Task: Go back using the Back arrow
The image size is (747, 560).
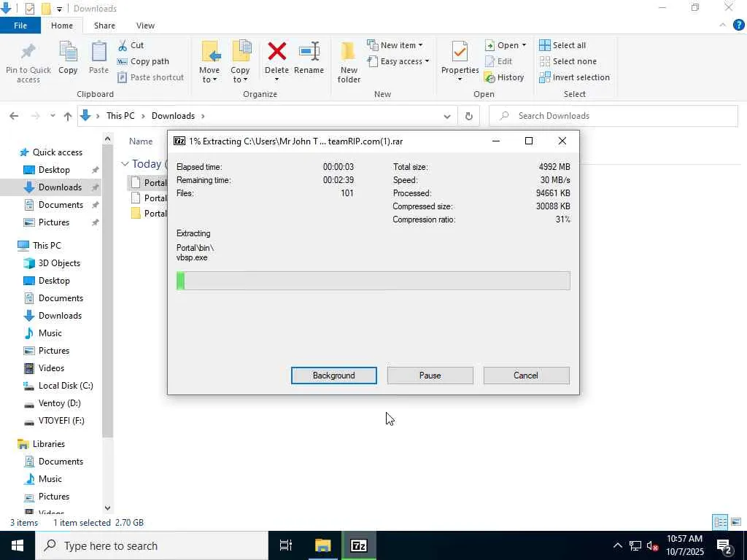Action: tap(14, 116)
